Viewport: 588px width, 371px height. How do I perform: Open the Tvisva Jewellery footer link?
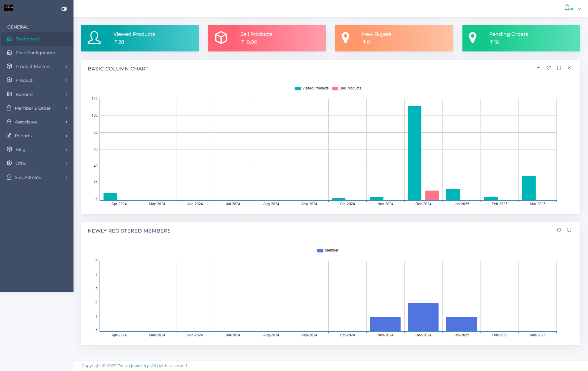133,366
